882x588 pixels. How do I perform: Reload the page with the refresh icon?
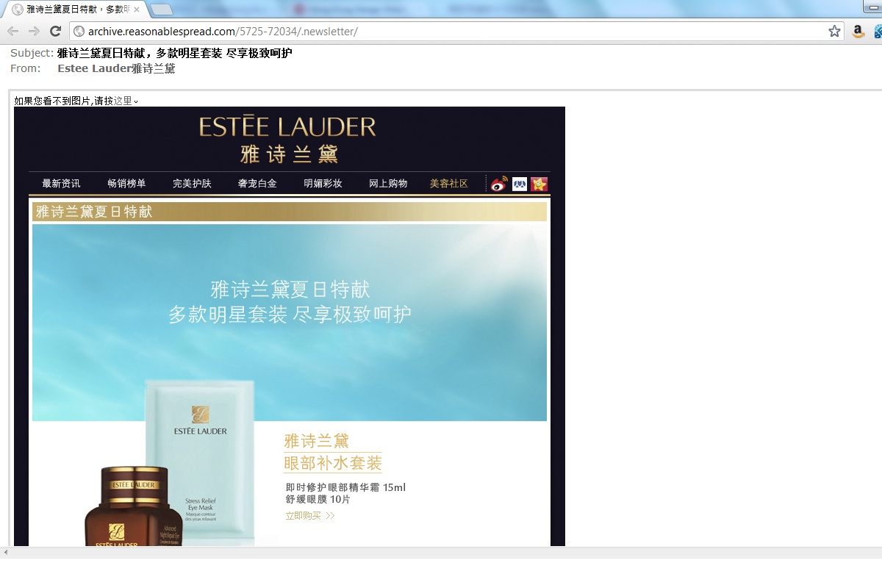pyautogui.click(x=55, y=31)
